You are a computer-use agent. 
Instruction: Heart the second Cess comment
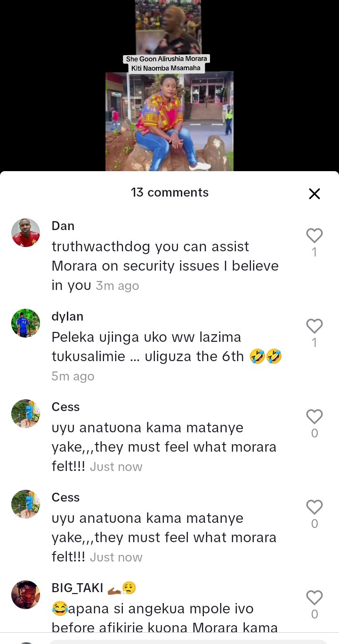pyautogui.click(x=314, y=507)
